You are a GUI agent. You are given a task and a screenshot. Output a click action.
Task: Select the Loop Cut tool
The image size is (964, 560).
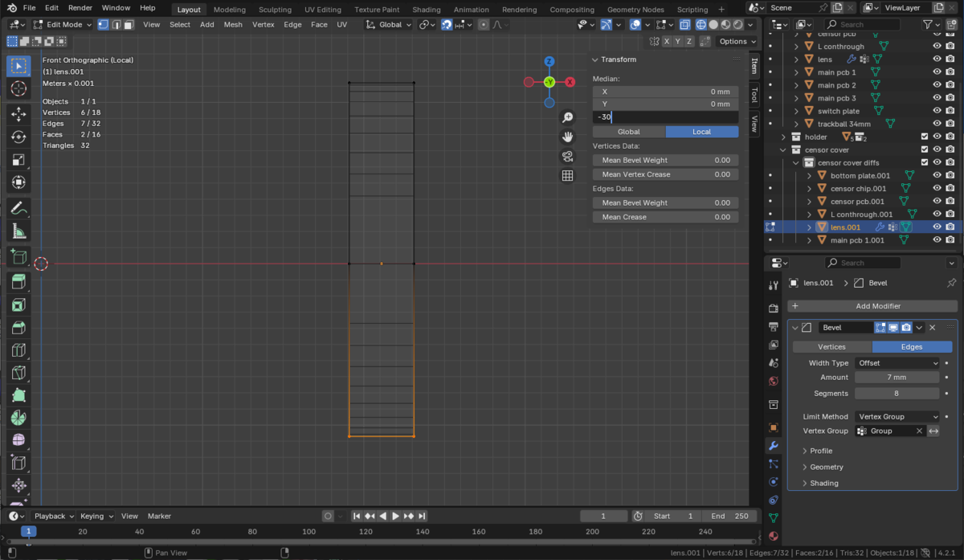tap(18, 350)
